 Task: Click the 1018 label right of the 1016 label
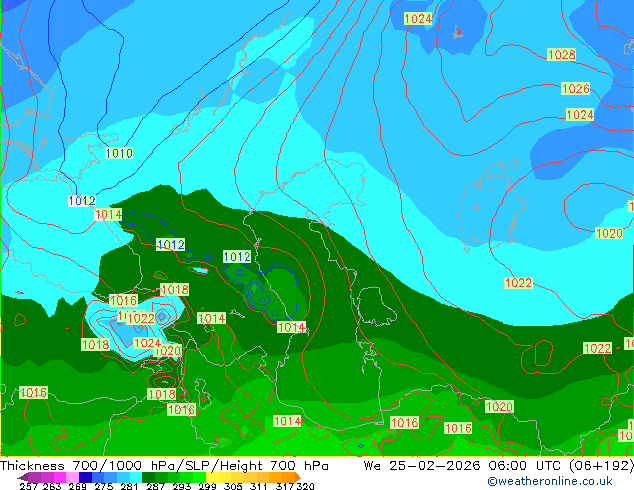tap(175, 289)
